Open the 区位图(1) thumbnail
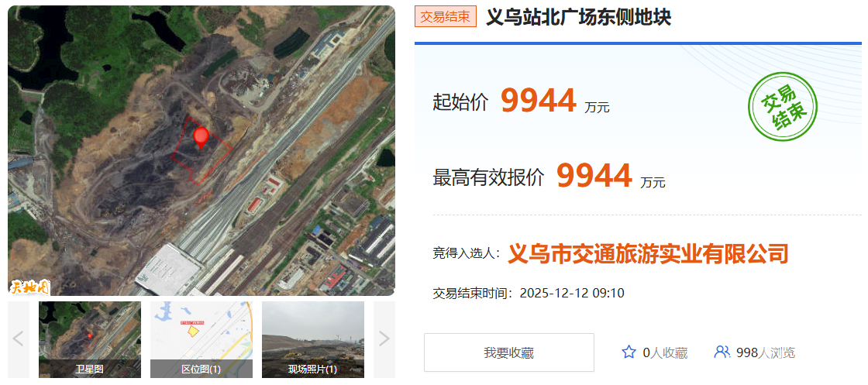The height and width of the screenshot is (385, 868). (201, 339)
